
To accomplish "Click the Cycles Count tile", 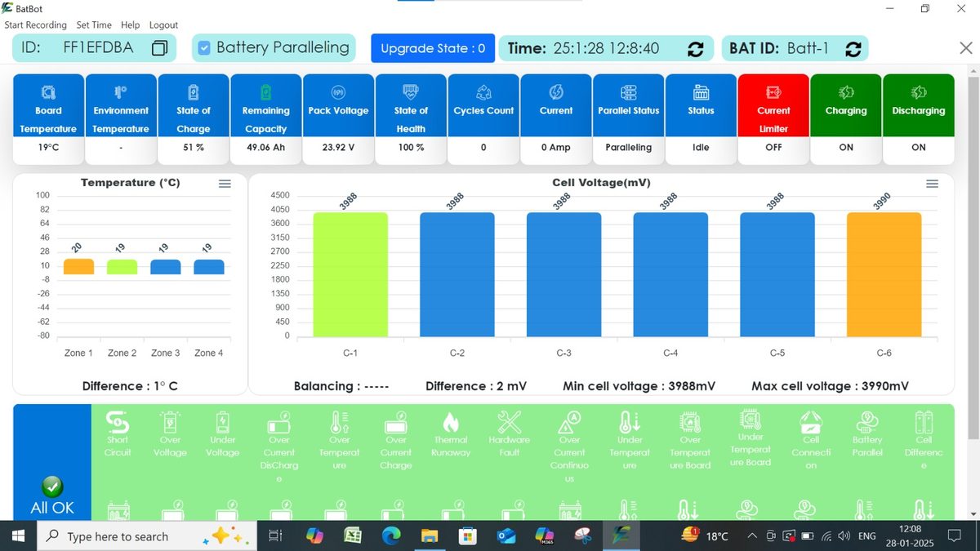I will pyautogui.click(x=483, y=119).
